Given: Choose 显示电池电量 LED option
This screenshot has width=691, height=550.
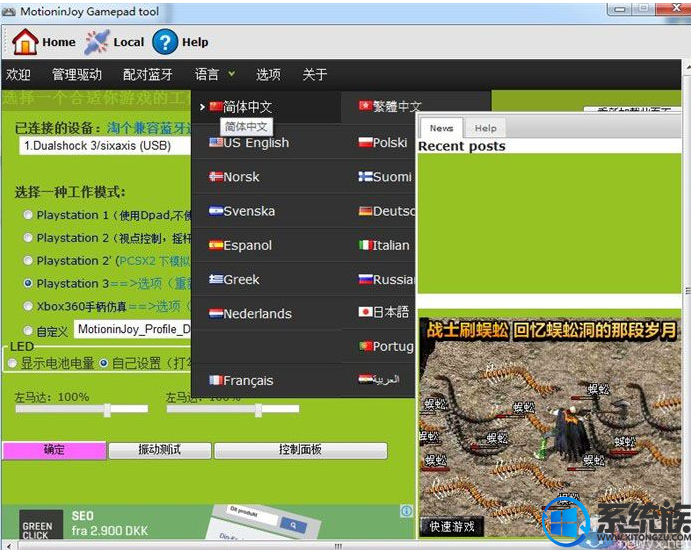Looking at the screenshot, I should [12, 363].
